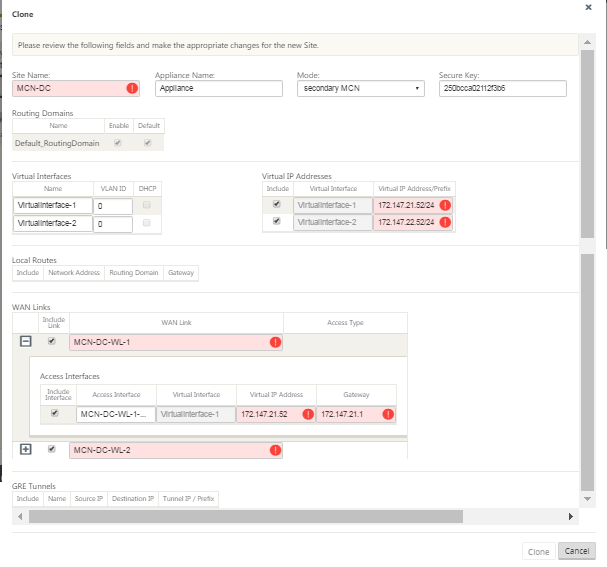Toggle DHCP checkbox for VirtualInterface-1

pos(146,205)
